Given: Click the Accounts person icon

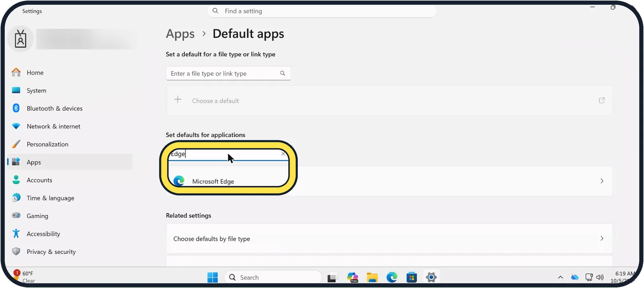Looking at the screenshot, I should [x=16, y=180].
